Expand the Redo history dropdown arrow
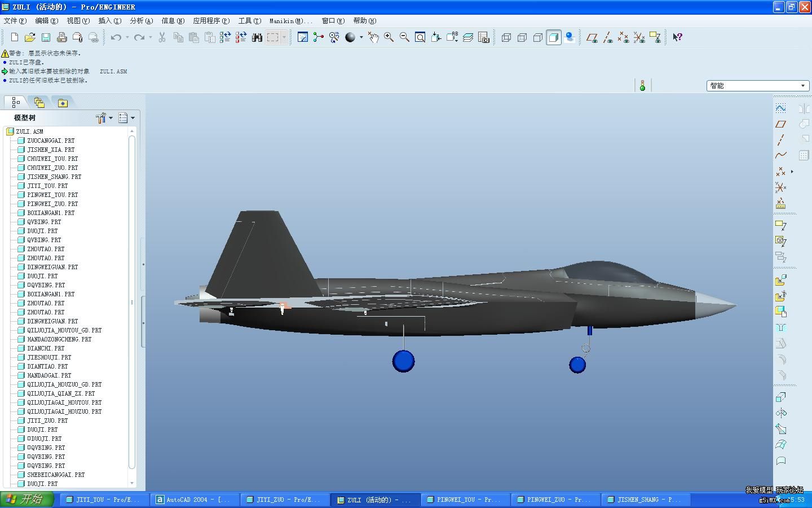This screenshot has width=812, height=508. point(151,37)
